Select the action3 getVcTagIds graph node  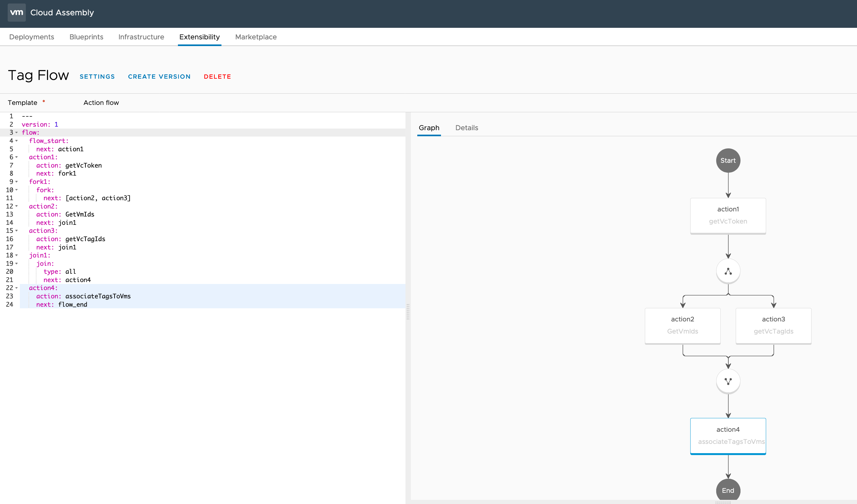click(x=773, y=325)
